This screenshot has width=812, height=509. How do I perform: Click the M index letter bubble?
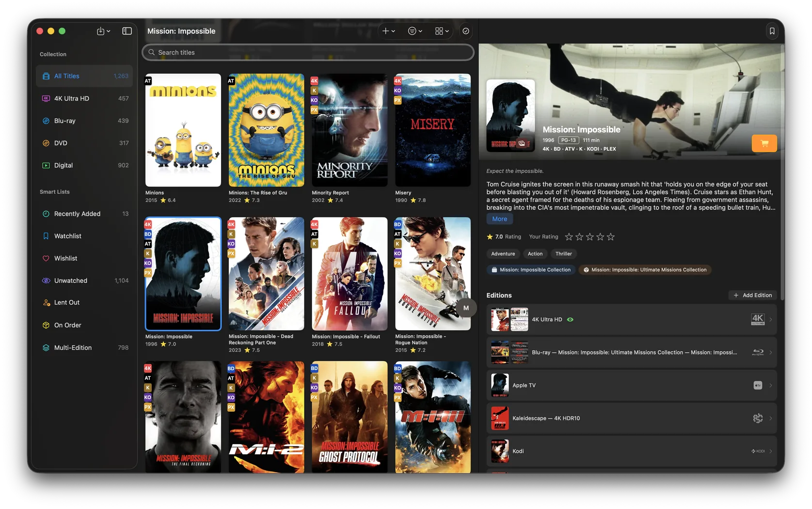466,308
